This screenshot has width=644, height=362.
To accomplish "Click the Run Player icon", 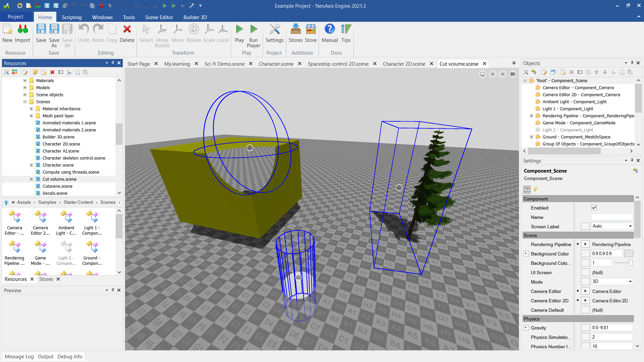I will click(254, 29).
